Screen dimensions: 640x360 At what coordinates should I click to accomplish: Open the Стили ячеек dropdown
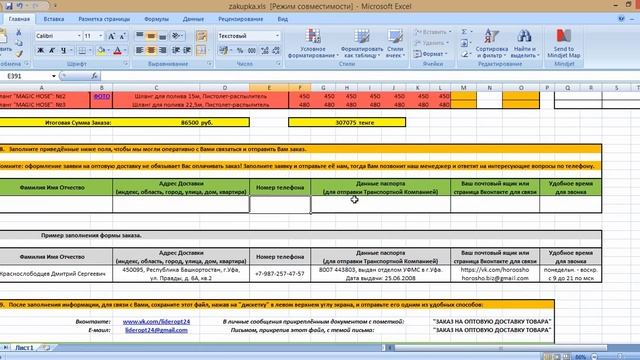pyautogui.click(x=395, y=43)
